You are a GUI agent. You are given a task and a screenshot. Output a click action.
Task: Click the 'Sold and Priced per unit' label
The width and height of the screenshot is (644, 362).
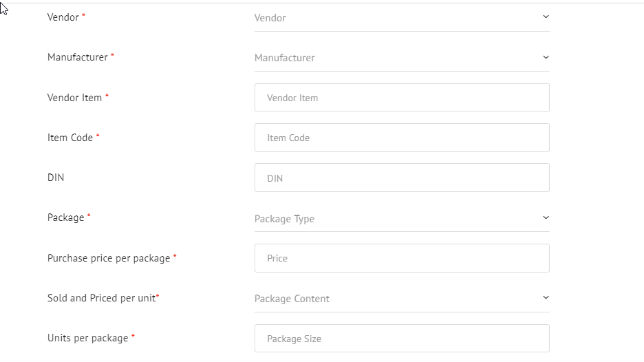[101, 298]
